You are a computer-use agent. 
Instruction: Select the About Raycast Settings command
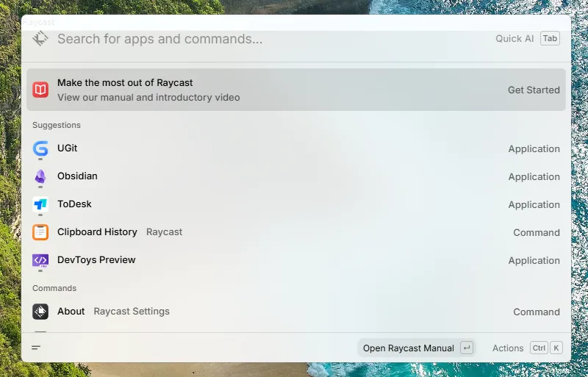pos(294,312)
